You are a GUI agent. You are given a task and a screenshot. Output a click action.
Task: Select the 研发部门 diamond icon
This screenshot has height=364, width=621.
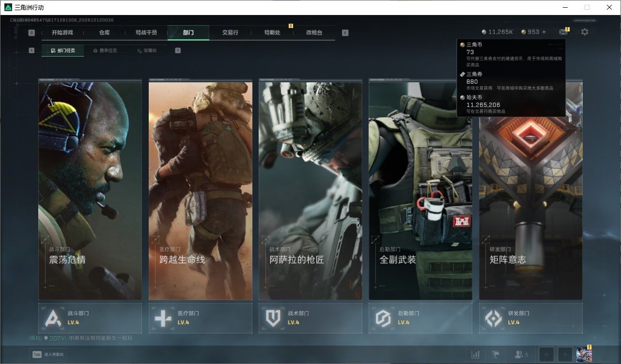click(x=494, y=318)
